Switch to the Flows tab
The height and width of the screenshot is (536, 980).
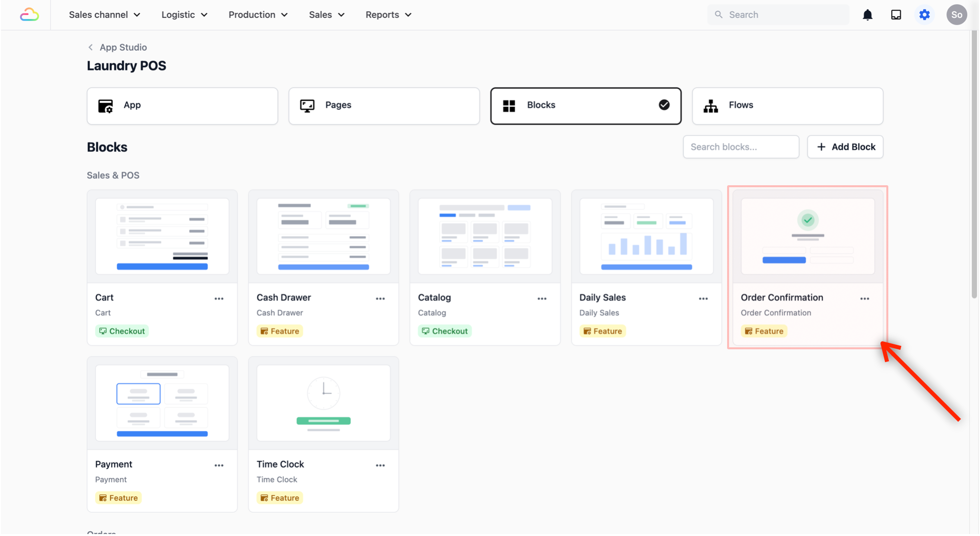[x=787, y=105]
